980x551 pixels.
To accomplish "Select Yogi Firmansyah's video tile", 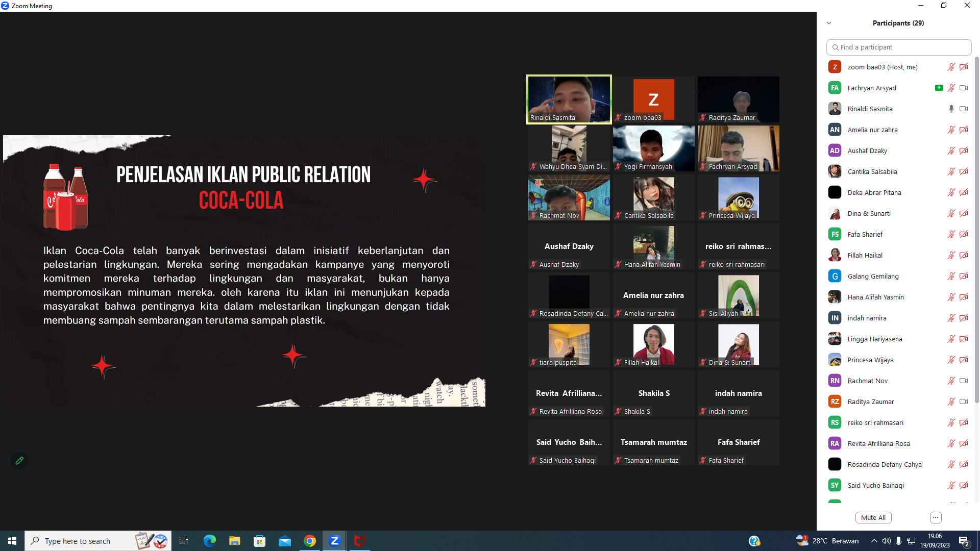I will [654, 148].
